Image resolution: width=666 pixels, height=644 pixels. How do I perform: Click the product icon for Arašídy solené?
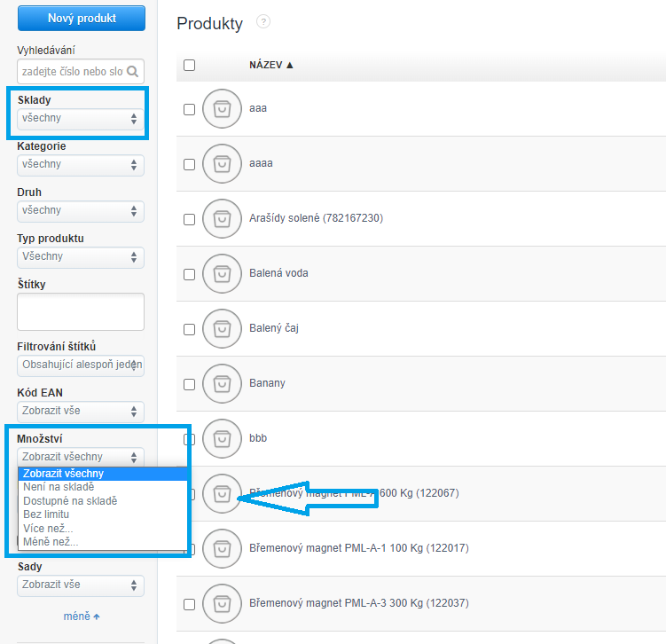(222, 218)
